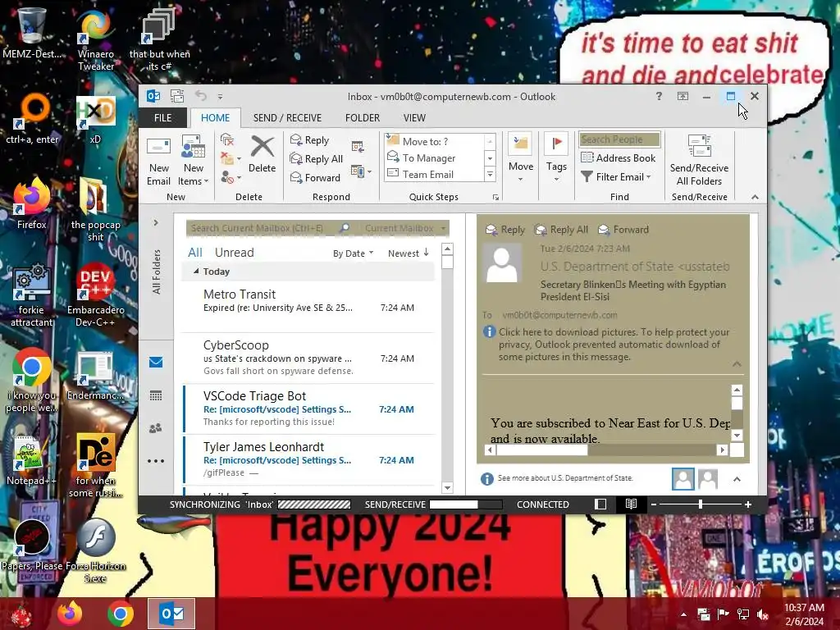Switch to Normal view in status bar
This screenshot has width=840, height=630.
click(600, 504)
